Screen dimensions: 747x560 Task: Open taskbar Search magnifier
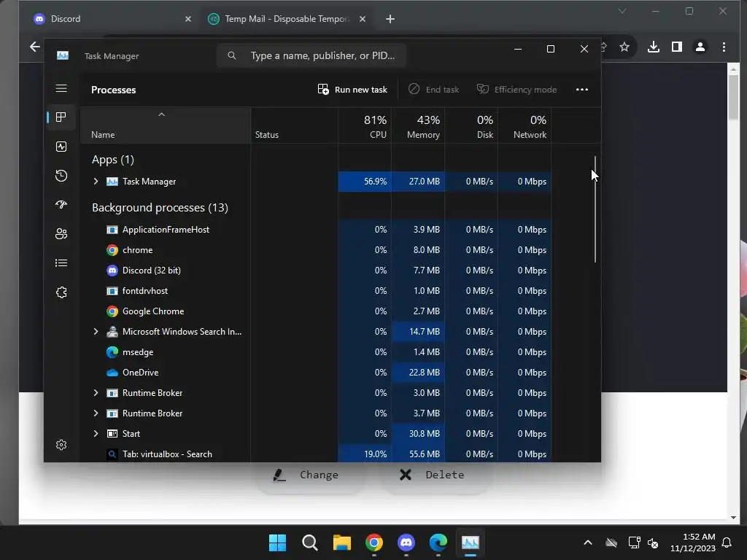point(309,542)
